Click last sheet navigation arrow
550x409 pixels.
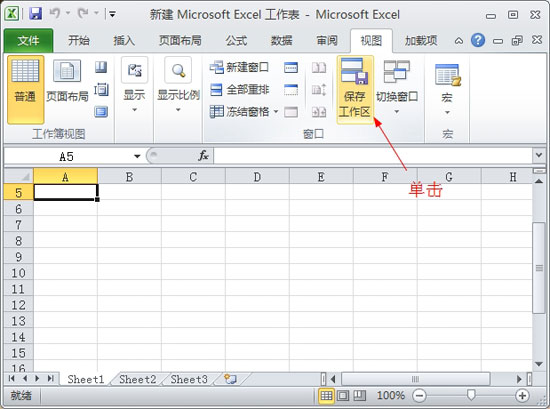coord(51,378)
